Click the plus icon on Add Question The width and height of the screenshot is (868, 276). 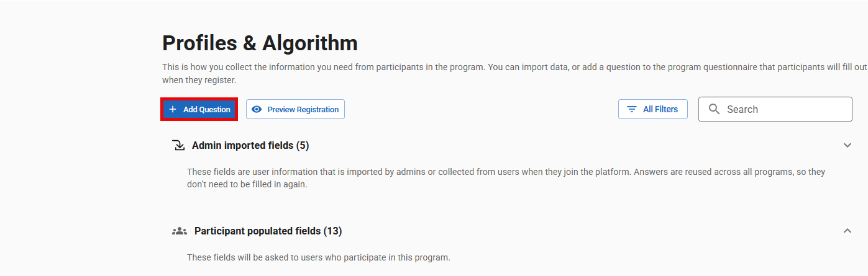click(x=173, y=109)
